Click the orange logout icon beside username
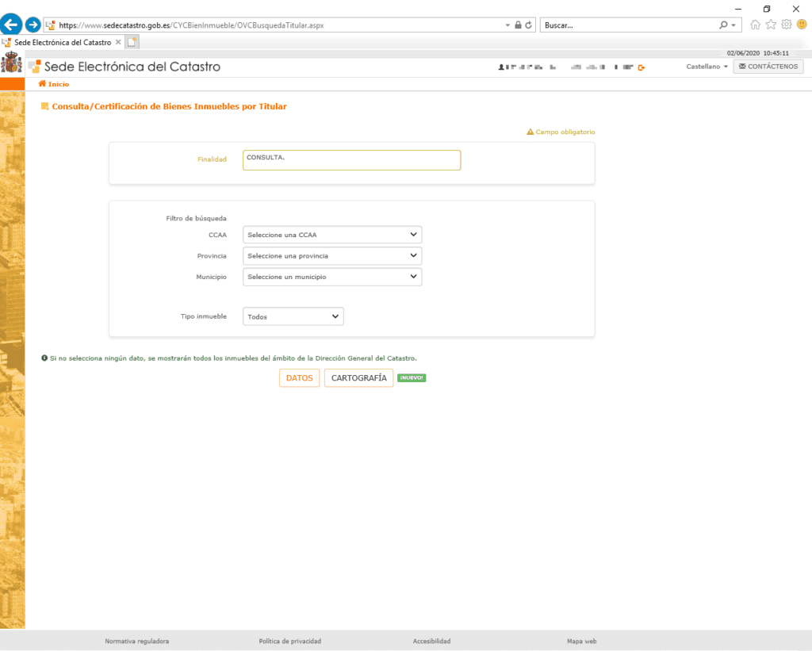This screenshot has width=812, height=651. pos(642,67)
